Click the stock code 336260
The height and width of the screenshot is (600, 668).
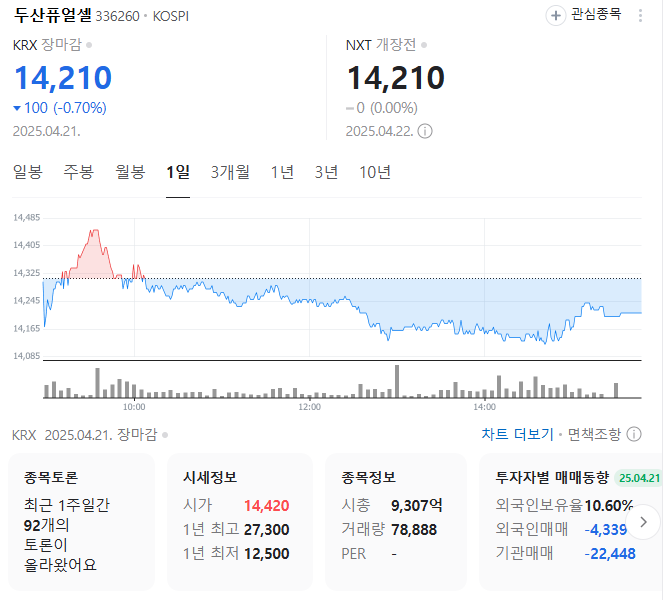pyautogui.click(x=118, y=16)
